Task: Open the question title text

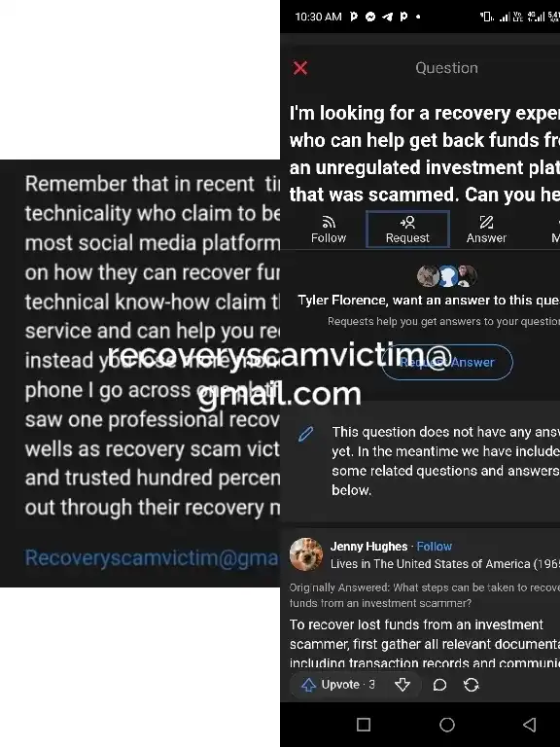Action: (424, 154)
